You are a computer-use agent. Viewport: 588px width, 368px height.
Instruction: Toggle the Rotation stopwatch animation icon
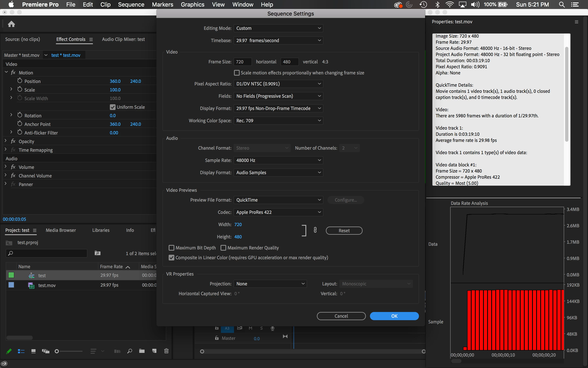point(20,115)
